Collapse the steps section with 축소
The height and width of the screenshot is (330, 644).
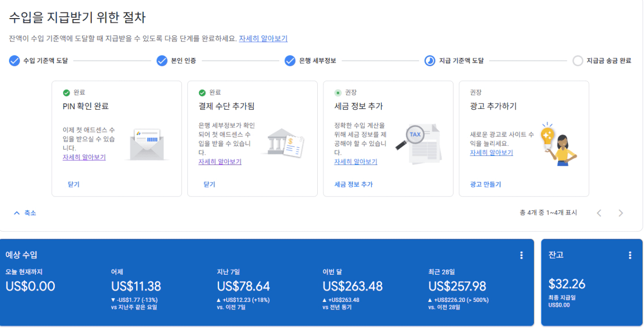point(25,213)
